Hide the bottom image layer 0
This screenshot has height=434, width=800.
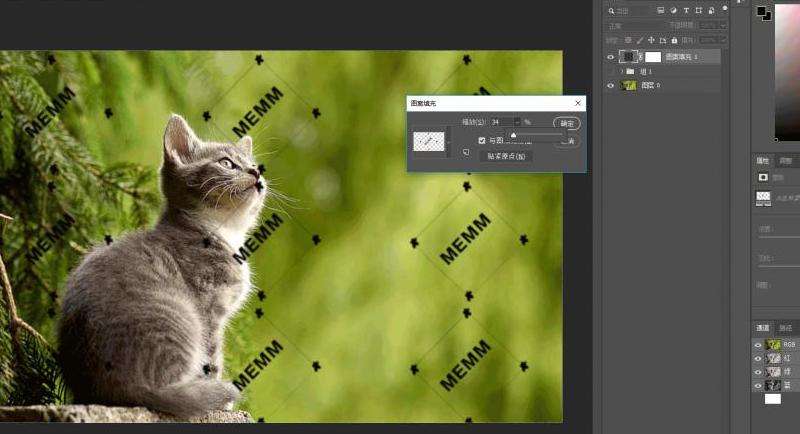611,86
